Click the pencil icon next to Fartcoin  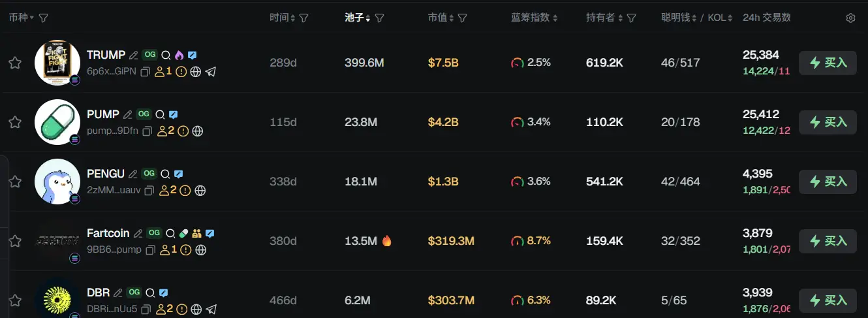click(138, 234)
